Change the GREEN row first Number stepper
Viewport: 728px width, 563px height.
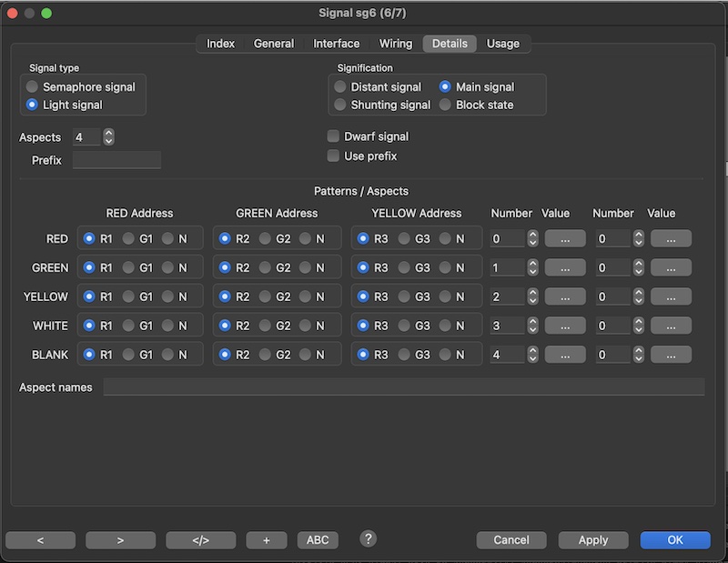coord(532,267)
